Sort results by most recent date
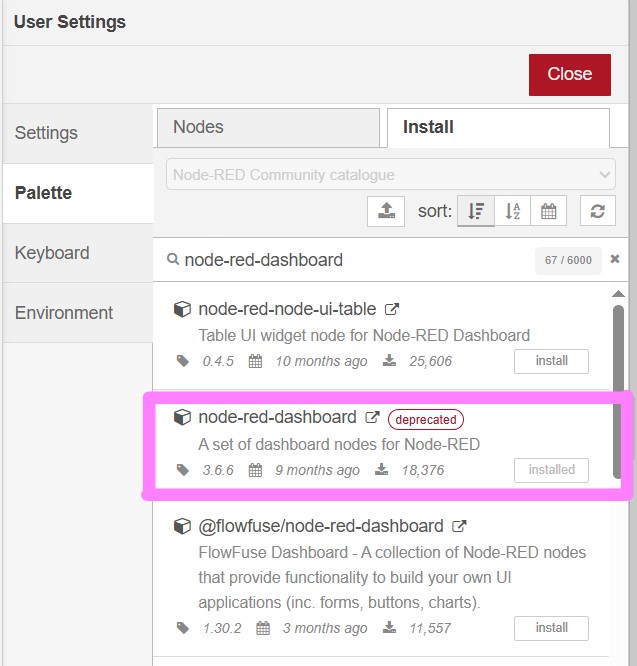The width and height of the screenshot is (637, 666). point(548,211)
